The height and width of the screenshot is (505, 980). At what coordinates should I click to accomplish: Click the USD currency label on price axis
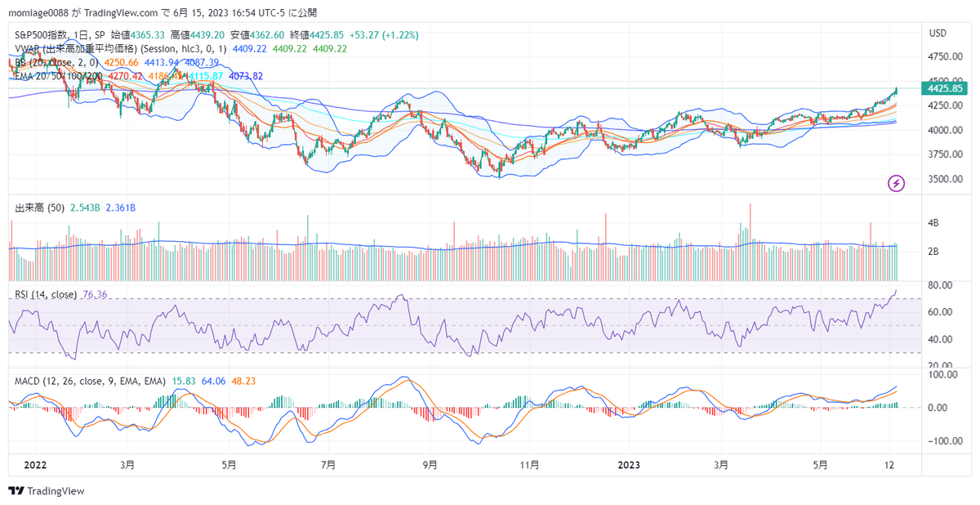[938, 33]
